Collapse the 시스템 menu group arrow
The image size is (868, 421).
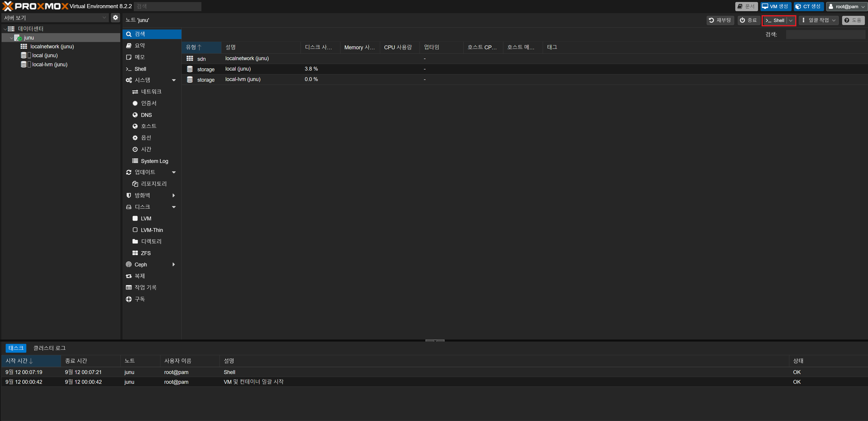coord(174,80)
